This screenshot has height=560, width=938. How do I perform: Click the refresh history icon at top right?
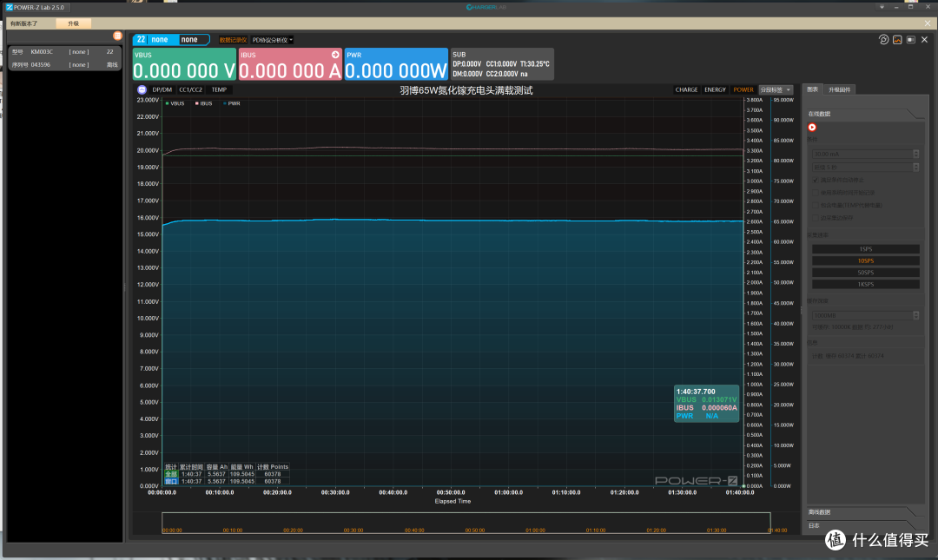click(x=883, y=39)
